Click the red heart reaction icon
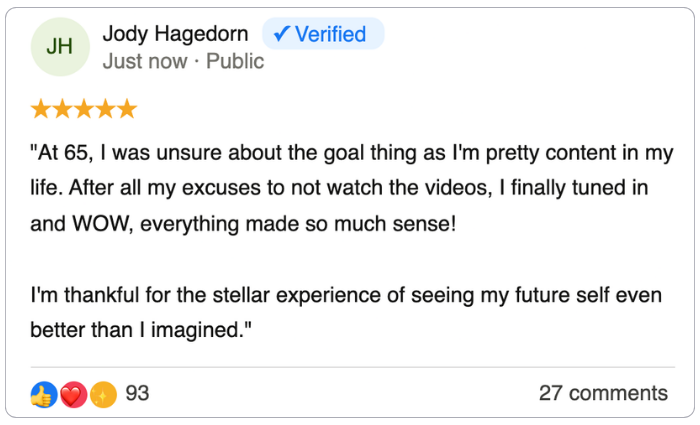 [73, 394]
